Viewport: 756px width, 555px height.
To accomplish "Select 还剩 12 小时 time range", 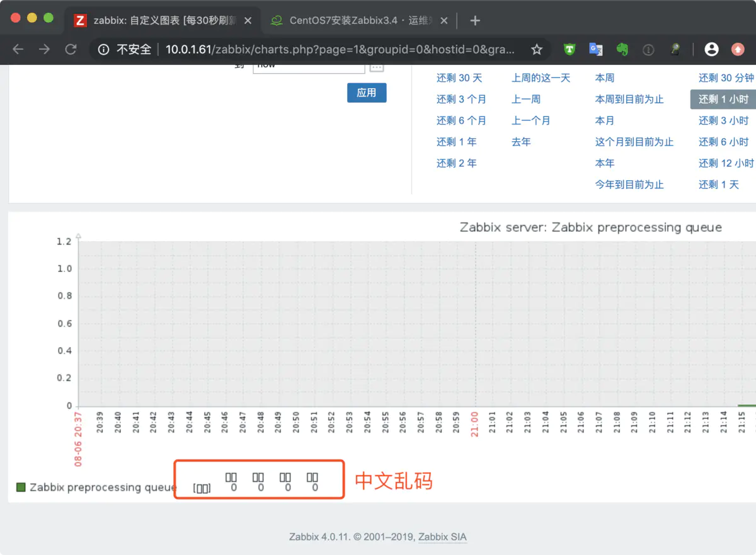I will pyautogui.click(x=726, y=164).
